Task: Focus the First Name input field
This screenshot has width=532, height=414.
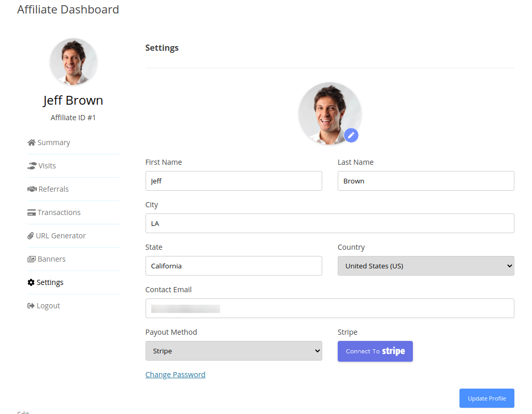Action: click(234, 181)
